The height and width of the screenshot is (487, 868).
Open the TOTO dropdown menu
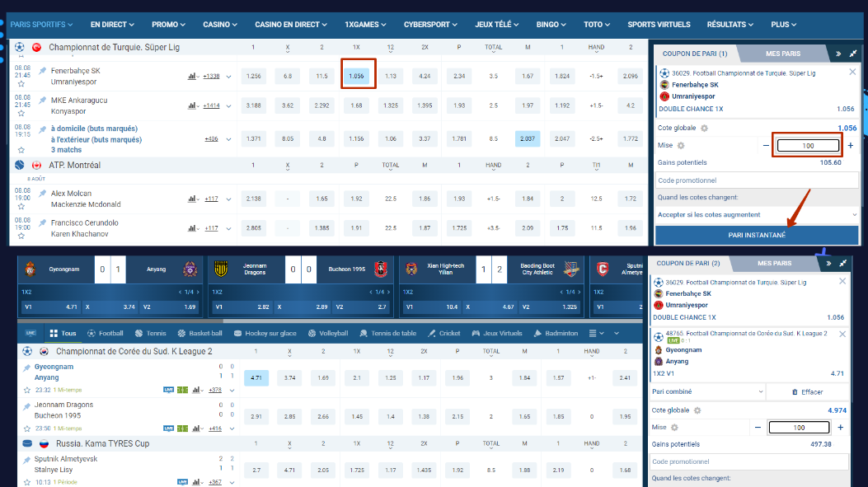[596, 25]
